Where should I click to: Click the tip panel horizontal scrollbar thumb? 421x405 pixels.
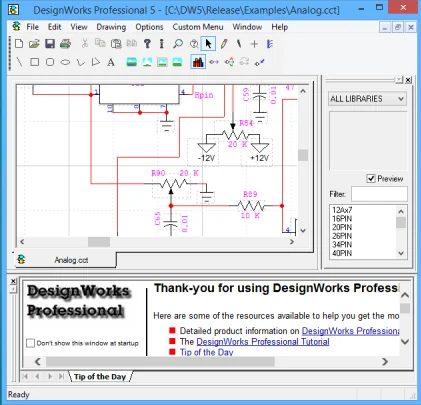pos(160,361)
